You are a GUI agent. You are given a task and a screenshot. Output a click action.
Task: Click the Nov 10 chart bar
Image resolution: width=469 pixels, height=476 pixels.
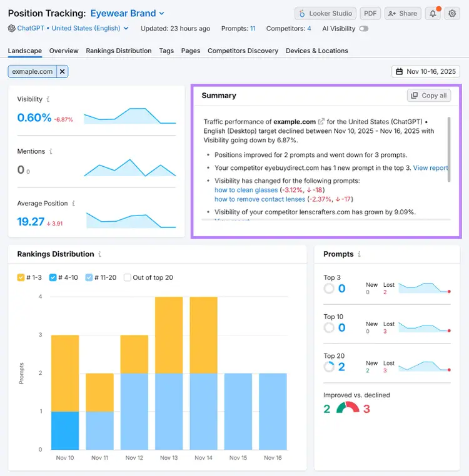pyautogui.click(x=65, y=392)
